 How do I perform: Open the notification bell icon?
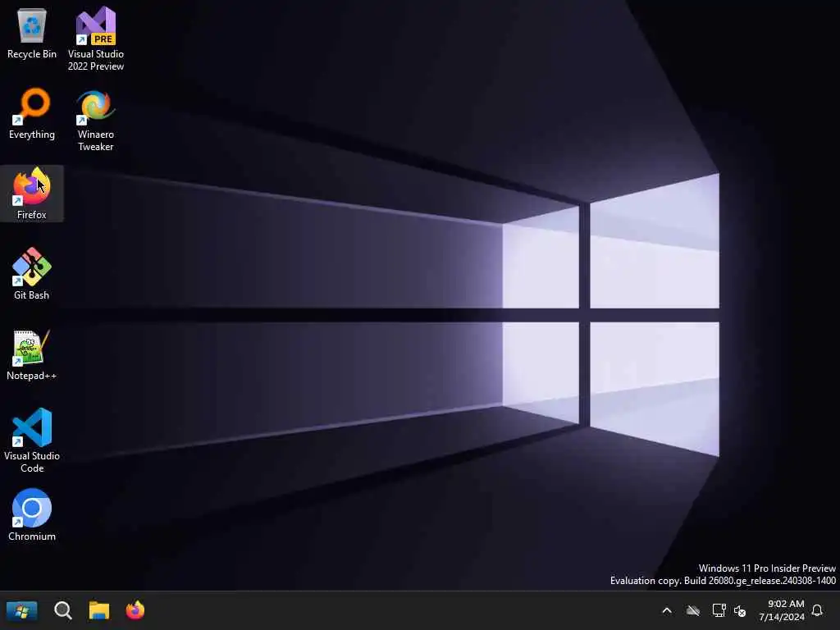[x=817, y=610]
